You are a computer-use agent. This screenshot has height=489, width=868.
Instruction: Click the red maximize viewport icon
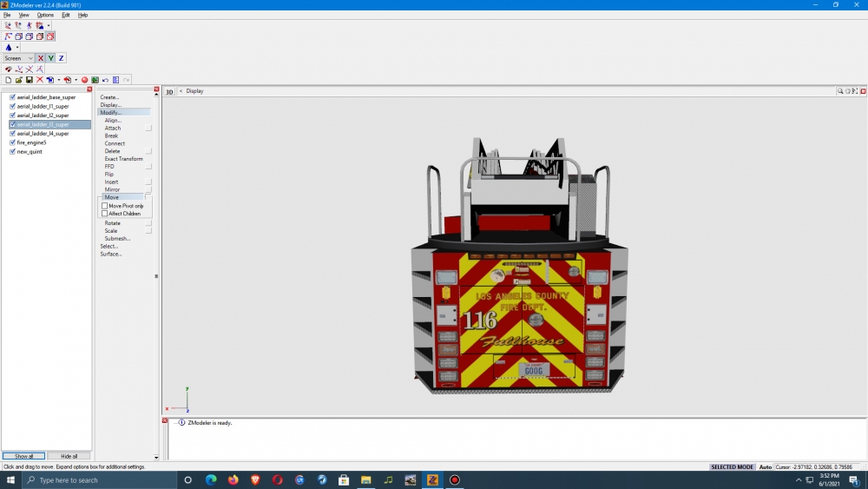tap(863, 91)
